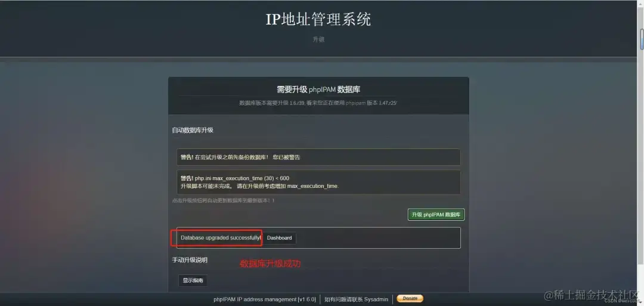Click the red 数据库升级成功 annotation text
Screen dimensions: 644x306
[270, 264]
